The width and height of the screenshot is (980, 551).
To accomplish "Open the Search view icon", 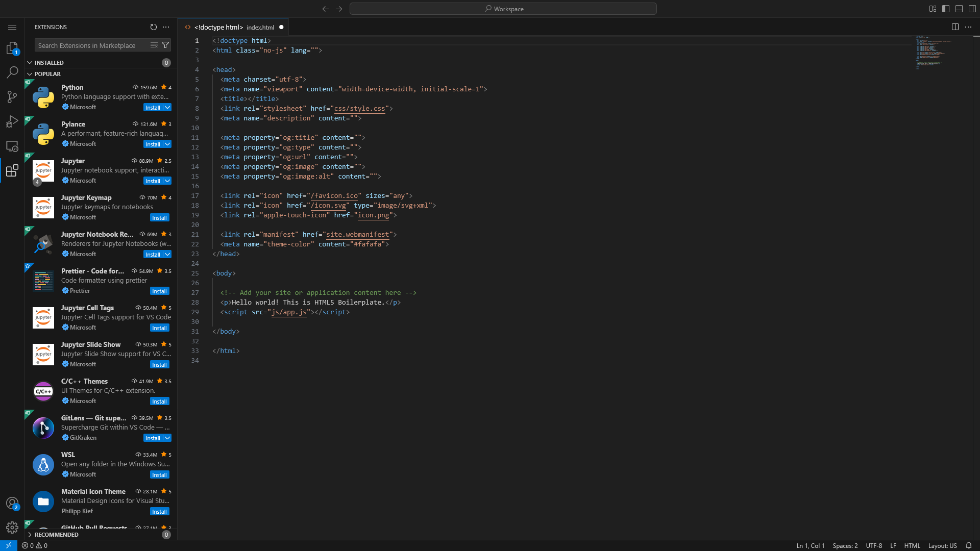I will [x=12, y=72].
